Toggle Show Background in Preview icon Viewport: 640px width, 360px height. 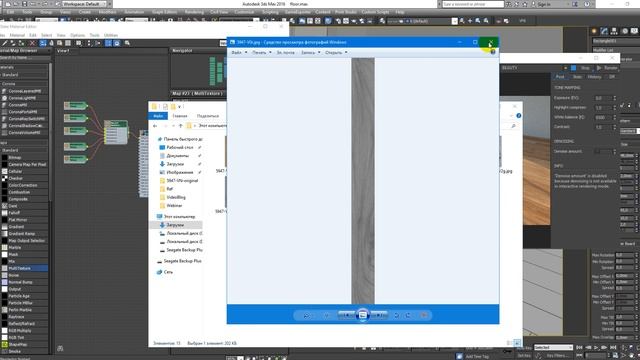pyautogui.click(x=68, y=43)
